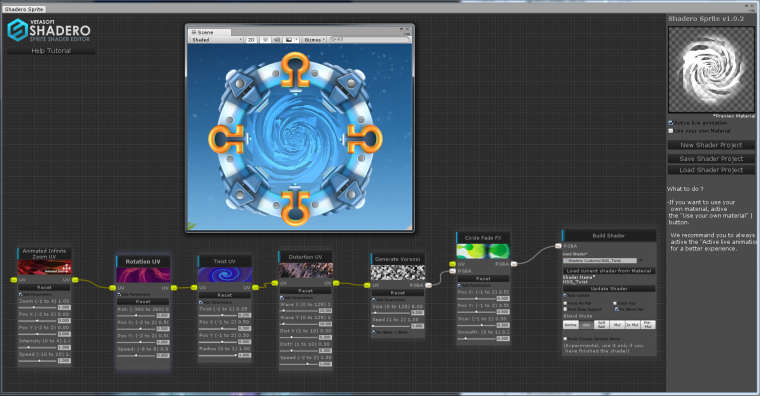
Task: Select the Add blend mode
Action: 586,325
